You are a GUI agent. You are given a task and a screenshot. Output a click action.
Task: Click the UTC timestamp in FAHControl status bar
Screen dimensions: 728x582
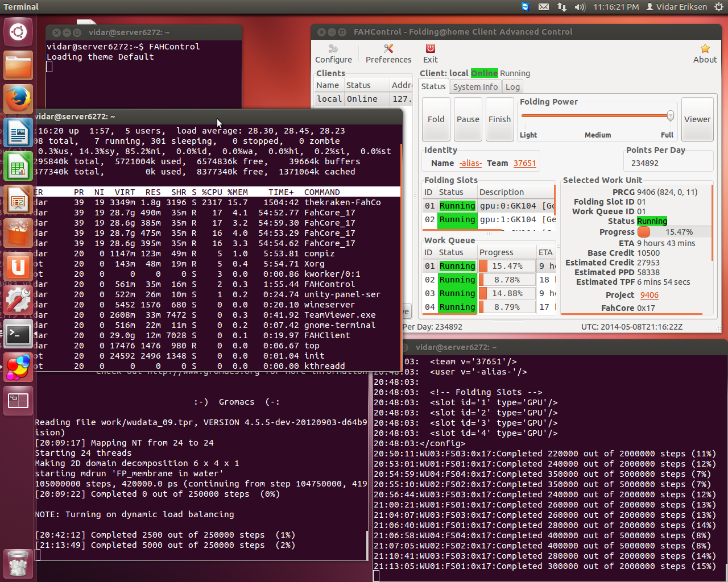(632, 327)
